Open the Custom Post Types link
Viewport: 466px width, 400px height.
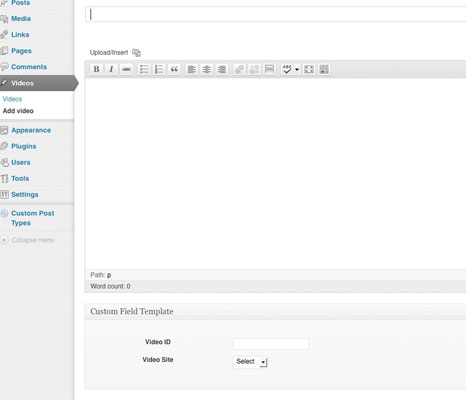pyautogui.click(x=33, y=218)
